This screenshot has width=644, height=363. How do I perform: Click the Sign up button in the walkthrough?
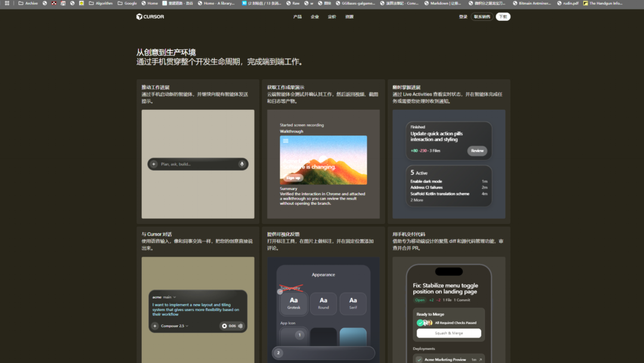[293, 177]
